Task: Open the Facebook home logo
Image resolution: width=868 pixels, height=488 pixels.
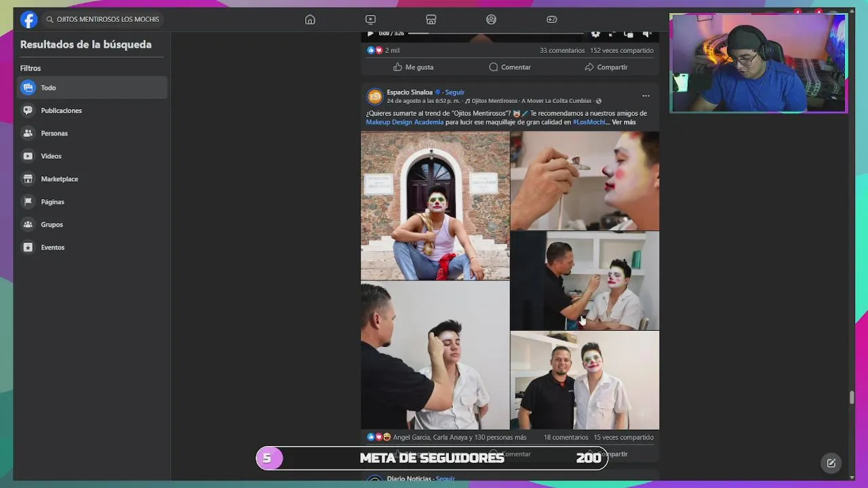Action: click(28, 20)
